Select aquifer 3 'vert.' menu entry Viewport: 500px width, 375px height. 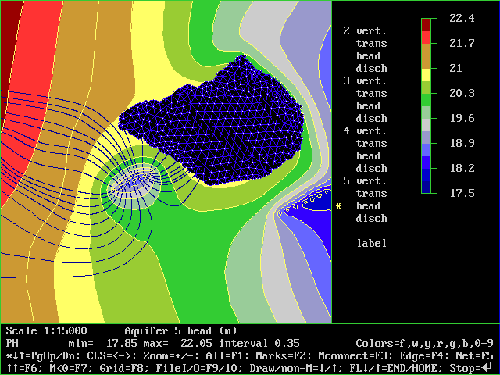pos(371,81)
